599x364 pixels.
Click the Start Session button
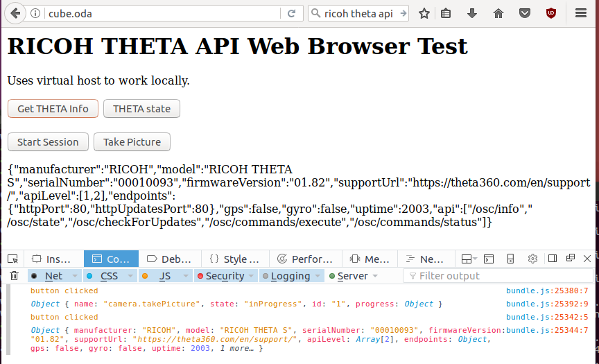click(x=48, y=142)
